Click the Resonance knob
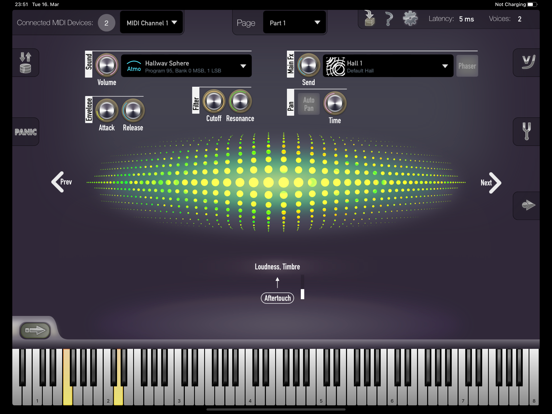Image resolution: width=552 pixels, height=414 pixels. [240, 101]
